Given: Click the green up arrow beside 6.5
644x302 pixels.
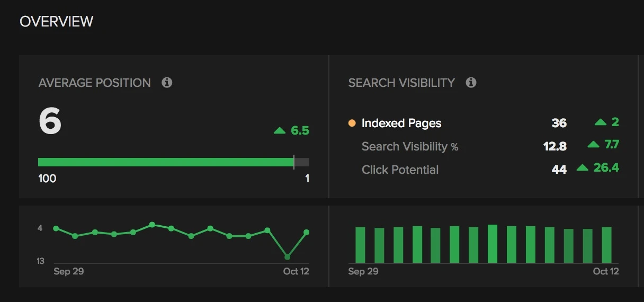Looking at the screenshot, I should [x=280, y=130].
